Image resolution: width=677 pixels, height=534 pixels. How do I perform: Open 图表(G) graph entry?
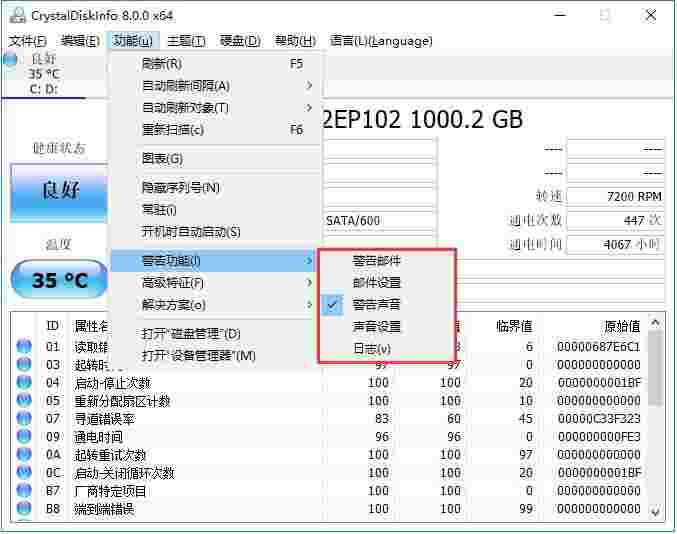216,158
